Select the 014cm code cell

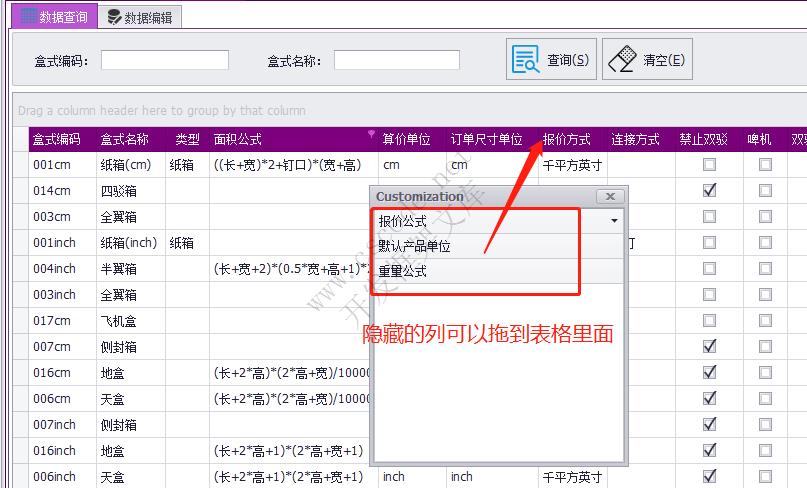pos(62,191)
